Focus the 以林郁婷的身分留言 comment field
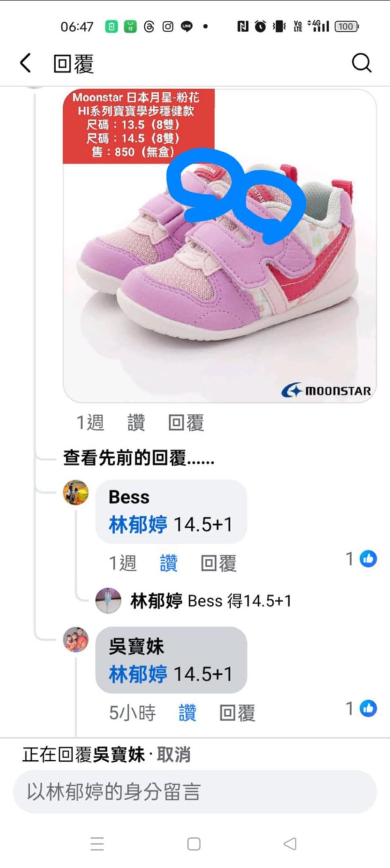The image size is (390, 868). [195, 792]
